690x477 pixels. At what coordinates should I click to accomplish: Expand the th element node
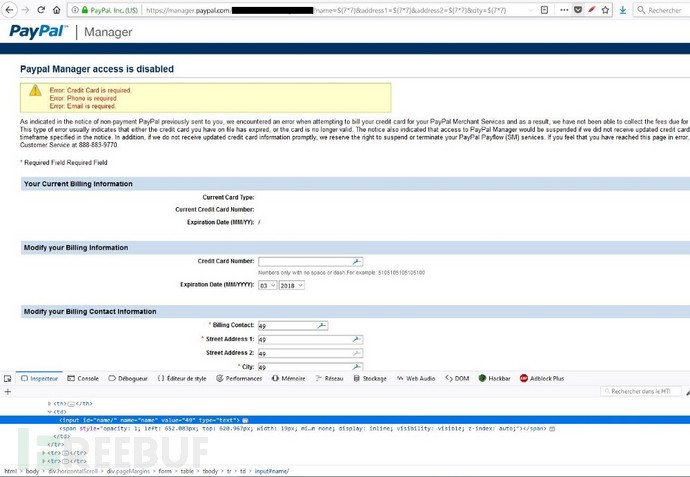tap(49, 404)
